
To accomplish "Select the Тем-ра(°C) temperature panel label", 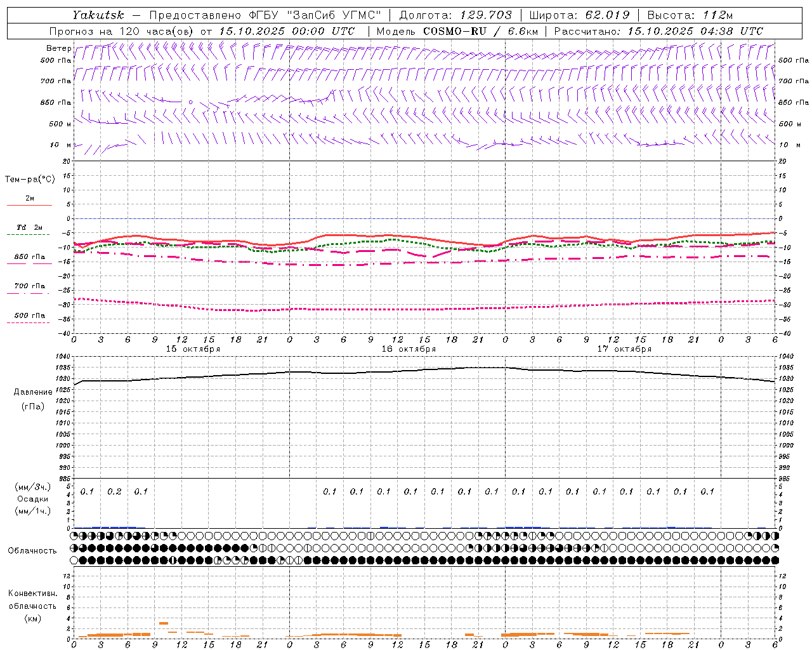I will coord(30,180).
